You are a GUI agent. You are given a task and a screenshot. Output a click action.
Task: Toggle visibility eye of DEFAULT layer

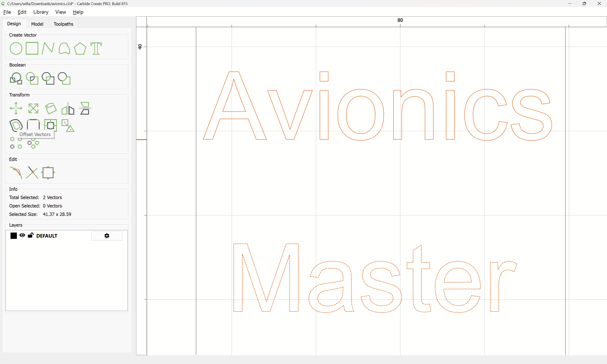coord(22,236)
